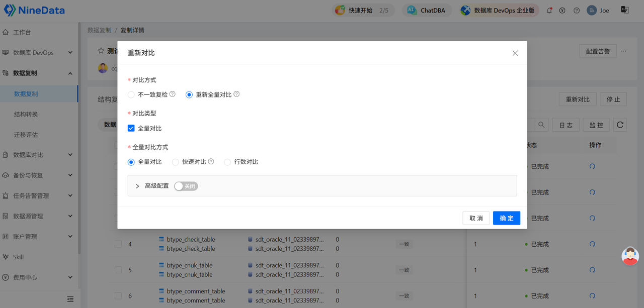Select the 不一致复检 radio option

(x=131, y=94)
